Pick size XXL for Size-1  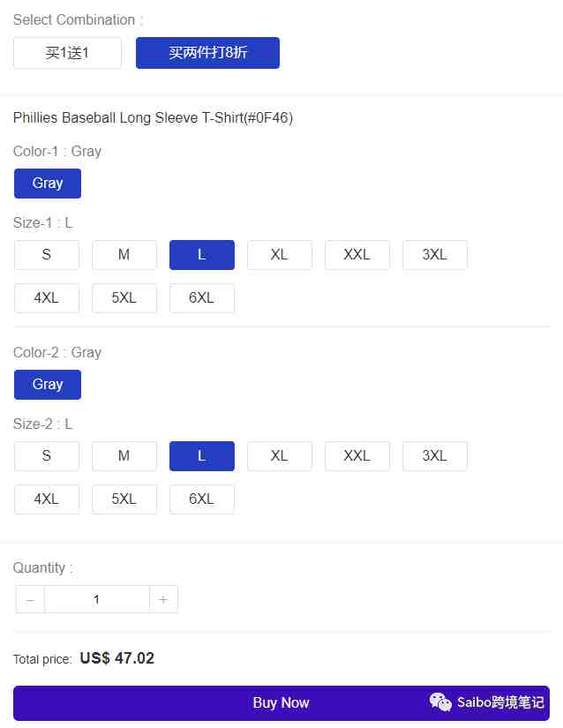(357, 255)
